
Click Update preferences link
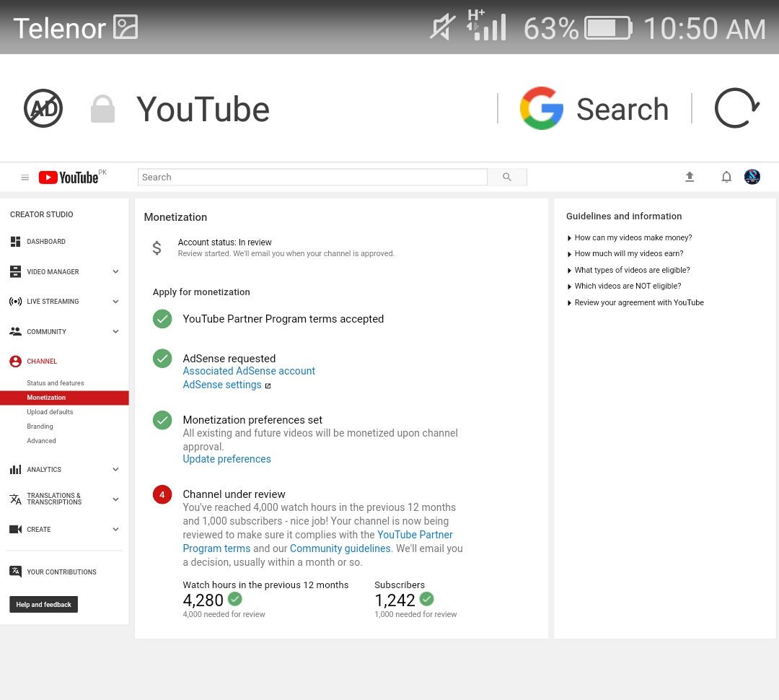pyautogui.click(x=226, y=459)
